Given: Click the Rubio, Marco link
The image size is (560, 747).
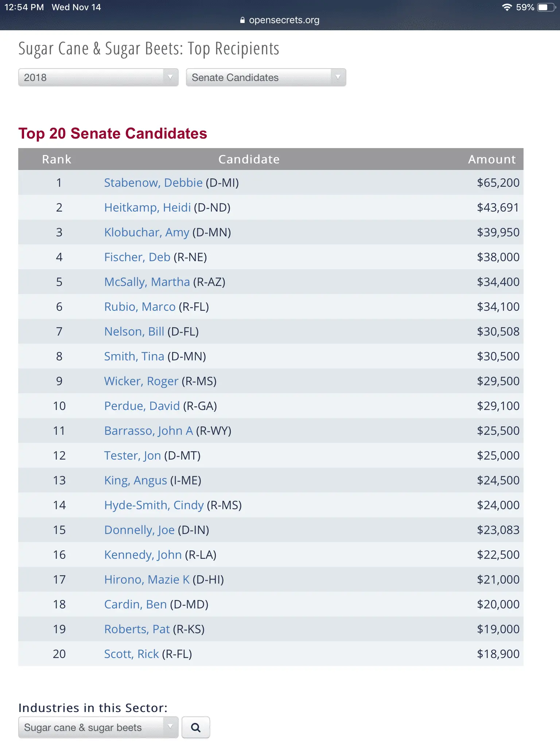Looking at the screenshot, I should 140,307.
